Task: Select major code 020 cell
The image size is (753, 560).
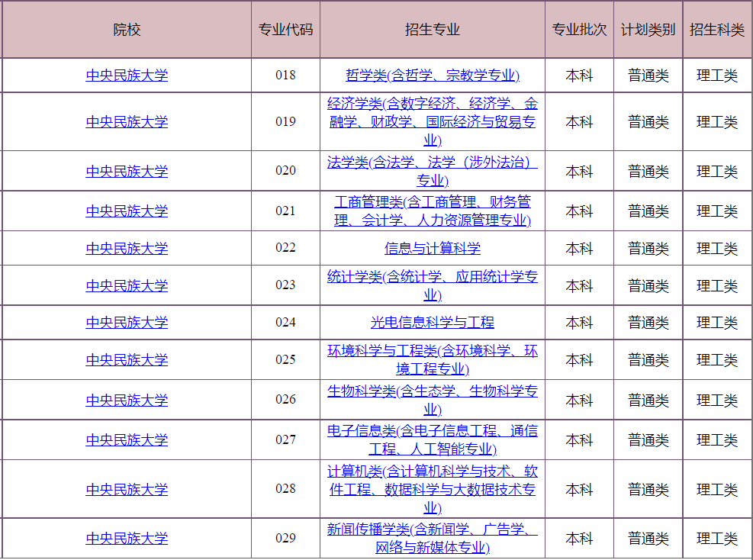Action: click(286, 171)
